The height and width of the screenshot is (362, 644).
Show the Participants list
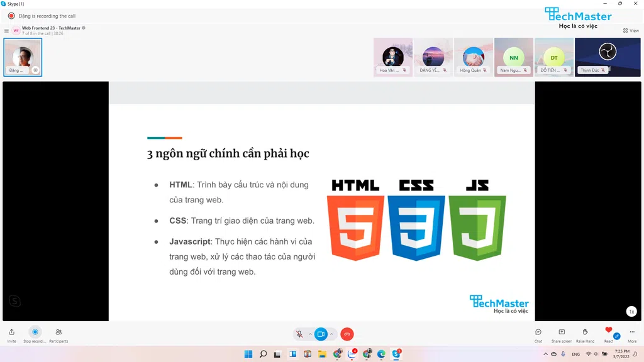pyautogui.click(x=58, y=334)
